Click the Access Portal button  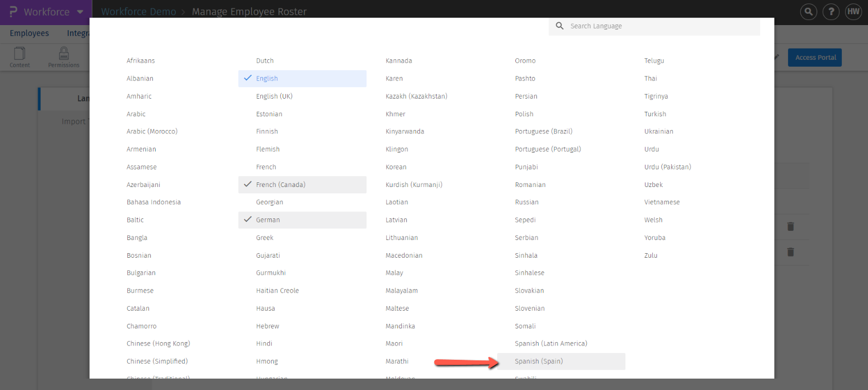(814, 58)
